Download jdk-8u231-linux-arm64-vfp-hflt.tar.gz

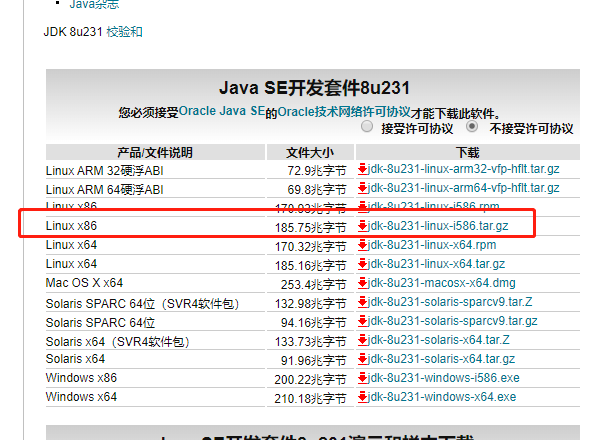[x=463, y=188]
